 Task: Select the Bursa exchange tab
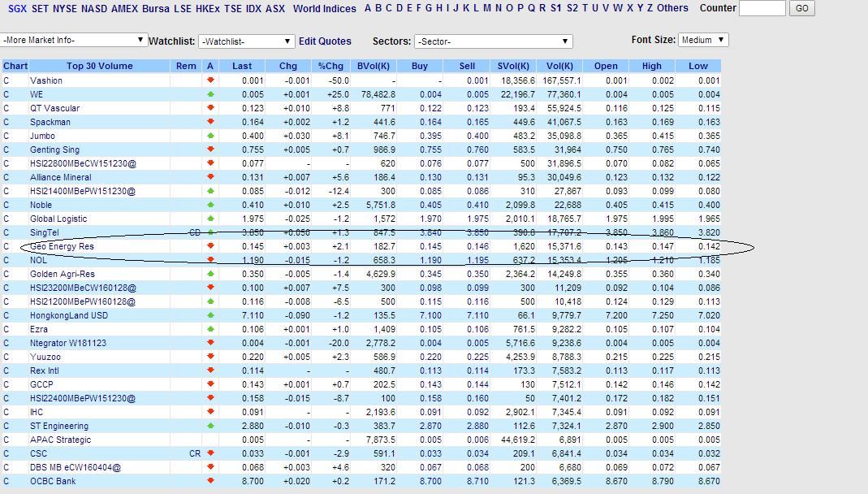tap(156, 8)
